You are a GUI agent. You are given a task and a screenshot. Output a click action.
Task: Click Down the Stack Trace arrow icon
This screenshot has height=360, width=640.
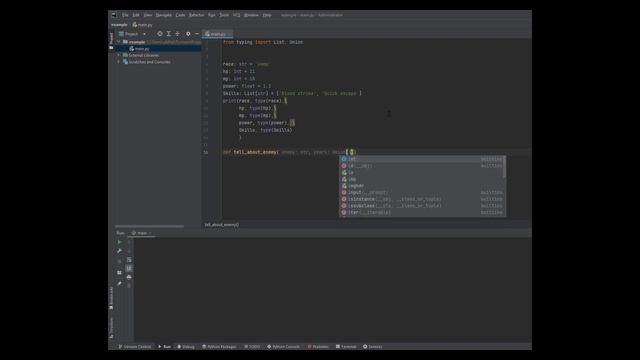[129, 251]
